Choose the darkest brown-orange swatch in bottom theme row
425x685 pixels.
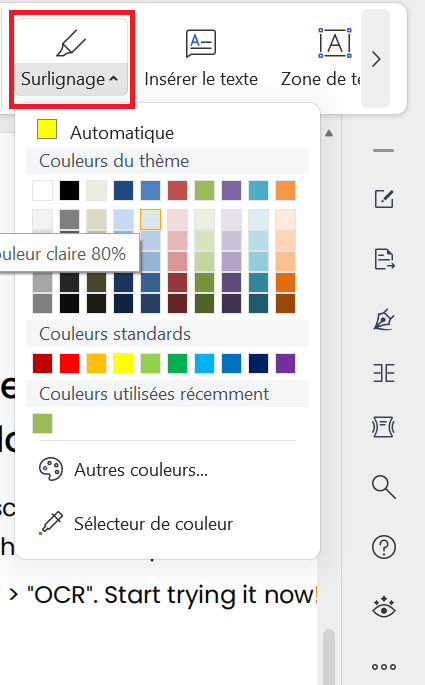pos(286,303)
